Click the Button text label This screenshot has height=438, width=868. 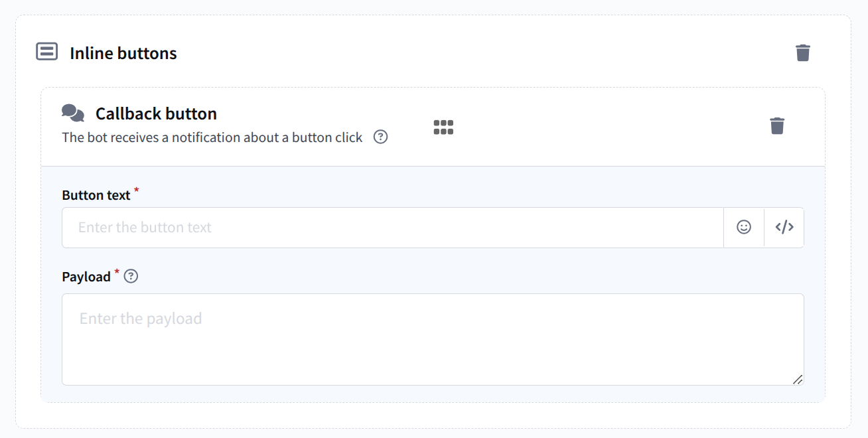[x=96, y=195]
